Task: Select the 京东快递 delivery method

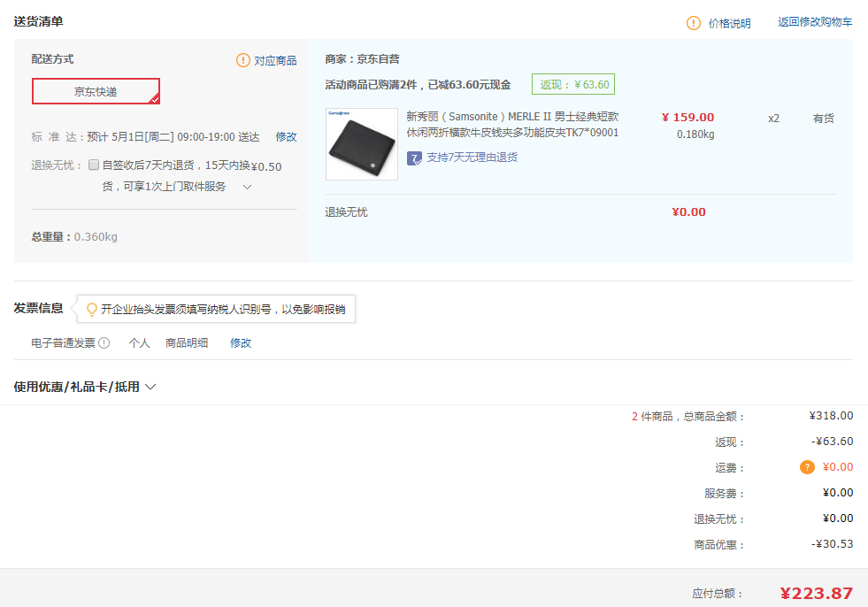Action: (x=96, y=91)
